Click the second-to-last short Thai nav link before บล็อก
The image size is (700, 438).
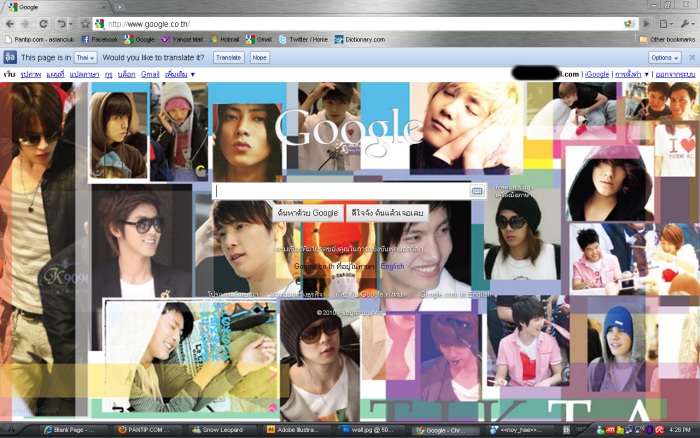coord(108,74)
